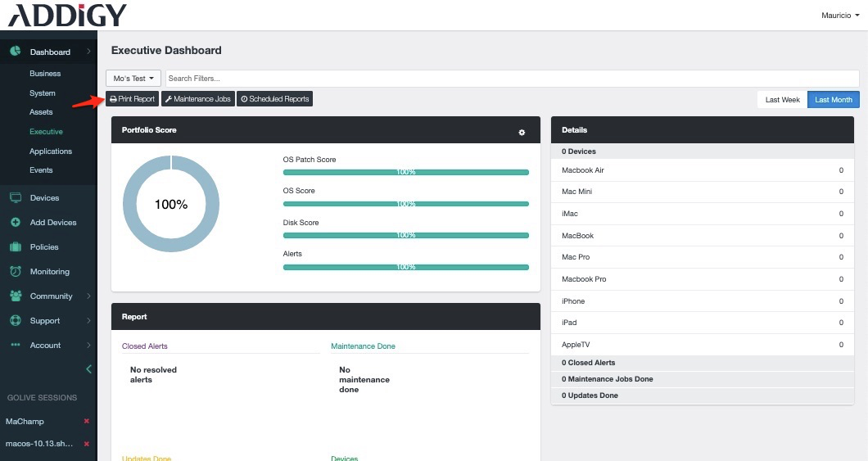Click the Addigy logo

67,15
